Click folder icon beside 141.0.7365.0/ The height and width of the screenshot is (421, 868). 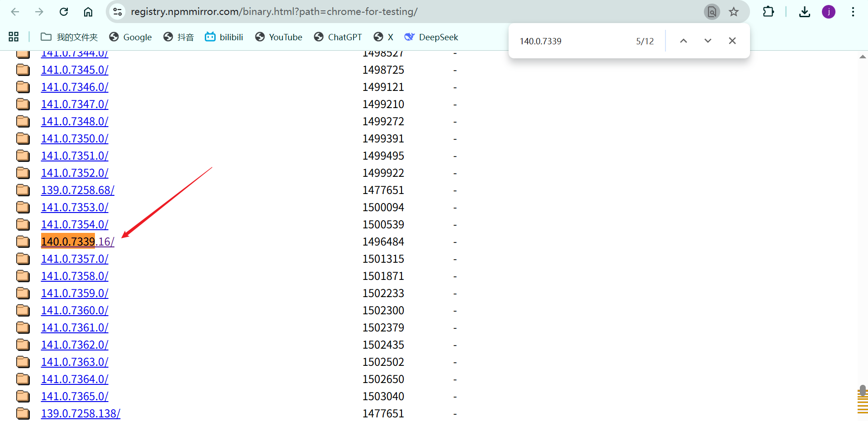point(23,397)
